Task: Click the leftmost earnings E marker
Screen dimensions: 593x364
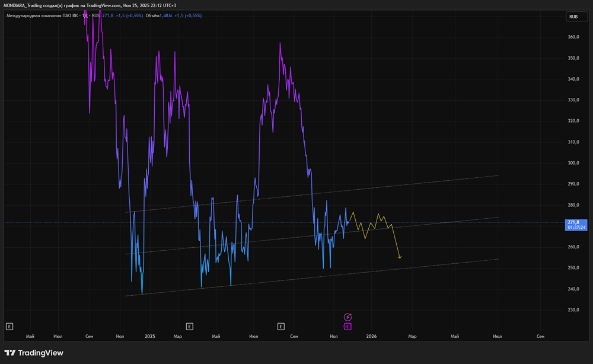Action: pyautogui.click(x=9, y=326)
